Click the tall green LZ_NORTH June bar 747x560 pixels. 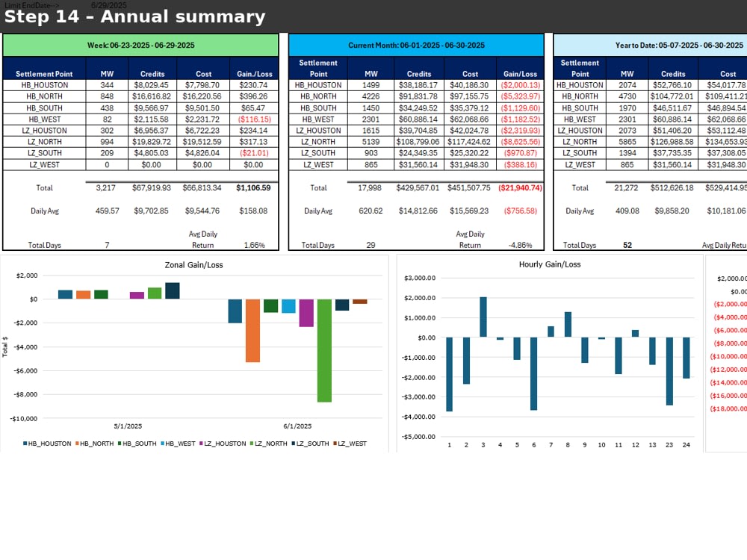[x=324, y=350]
